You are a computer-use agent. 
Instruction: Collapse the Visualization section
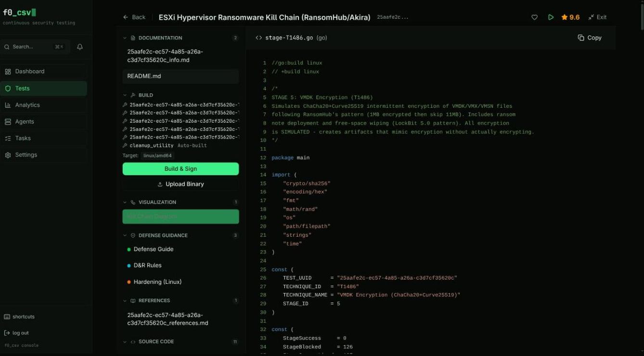click(125, 203)
